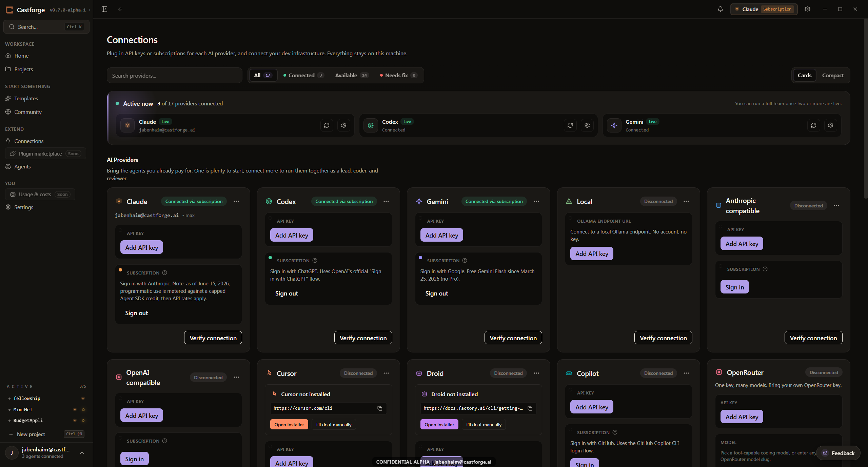Click the Castforge logo icon
Screen dimensions: 868x467
pyautogui.click(x=9, y=10)
